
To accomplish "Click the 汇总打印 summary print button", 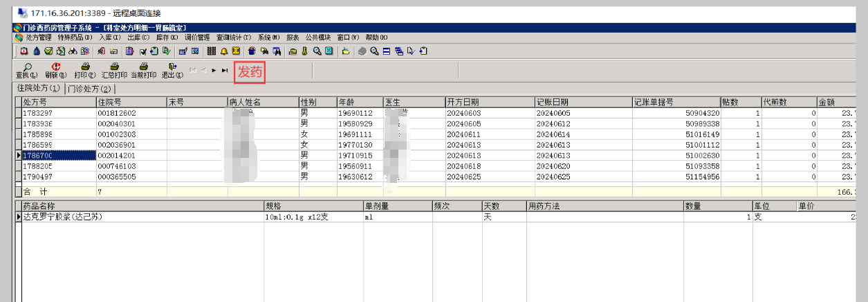I will click(x=114, y=71).
